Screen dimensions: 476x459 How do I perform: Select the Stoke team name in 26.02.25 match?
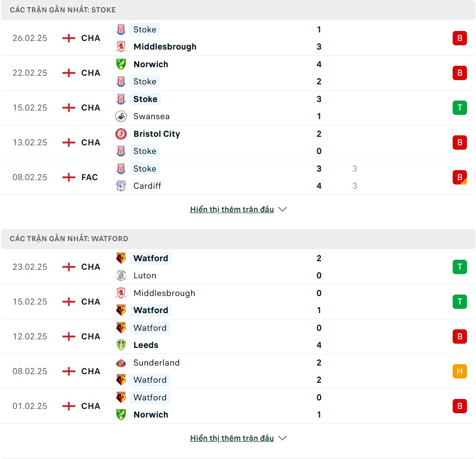point(145,30)
